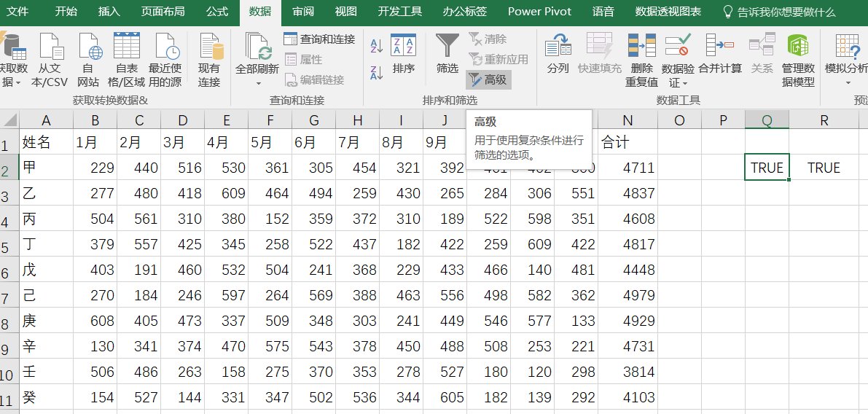
Task: Select the 6月 header cell
Action: (x=313, y=142)
